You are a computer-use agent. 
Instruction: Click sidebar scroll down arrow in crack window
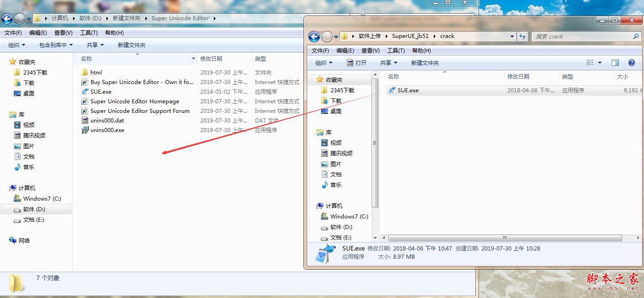click(376, 238)
